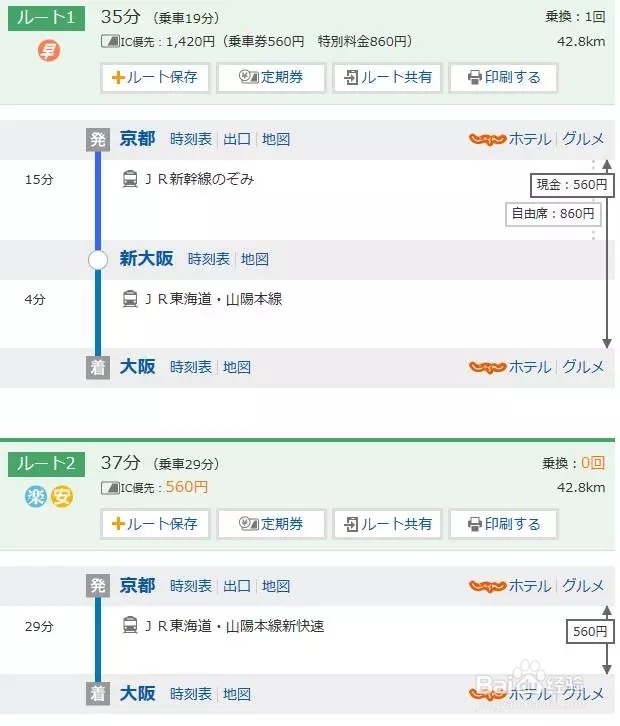The image size is (620, 726).
Task: Save Route 1 with ルート保存
Action: click(x=155, y=77)
